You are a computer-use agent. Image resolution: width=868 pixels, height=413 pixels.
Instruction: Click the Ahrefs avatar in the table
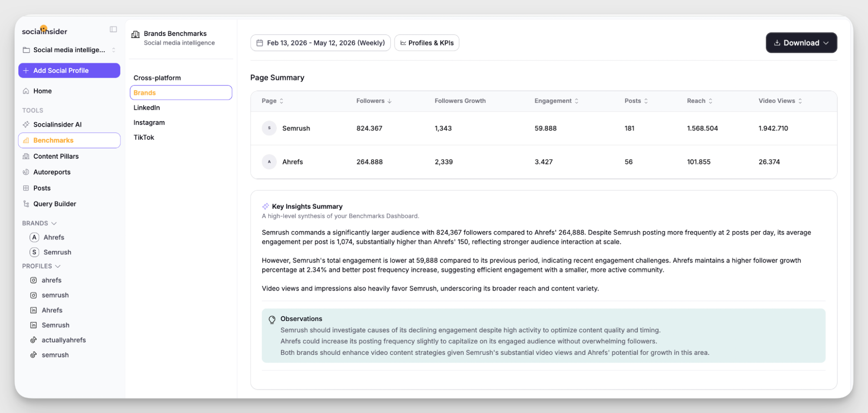click(269, 162)
